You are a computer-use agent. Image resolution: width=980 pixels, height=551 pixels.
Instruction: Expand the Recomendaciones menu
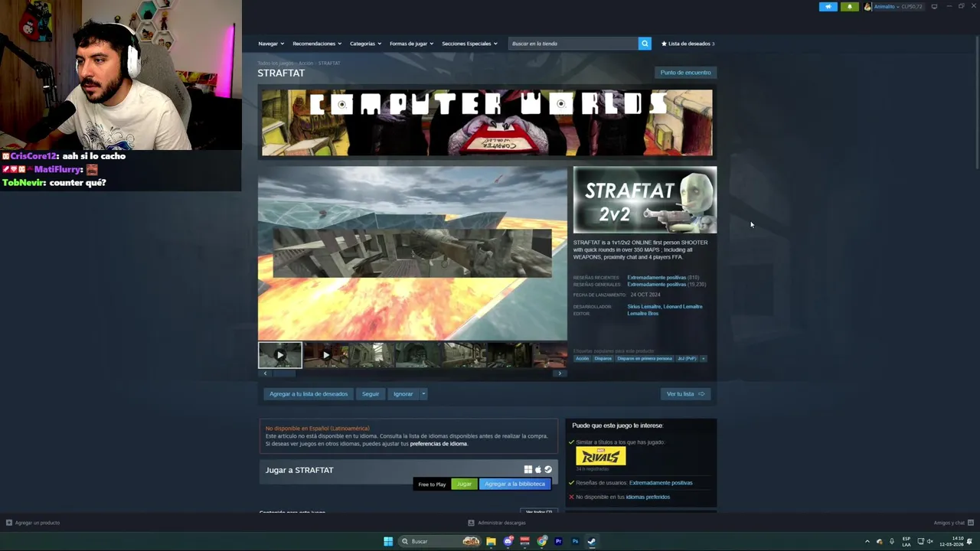[317, 44]
